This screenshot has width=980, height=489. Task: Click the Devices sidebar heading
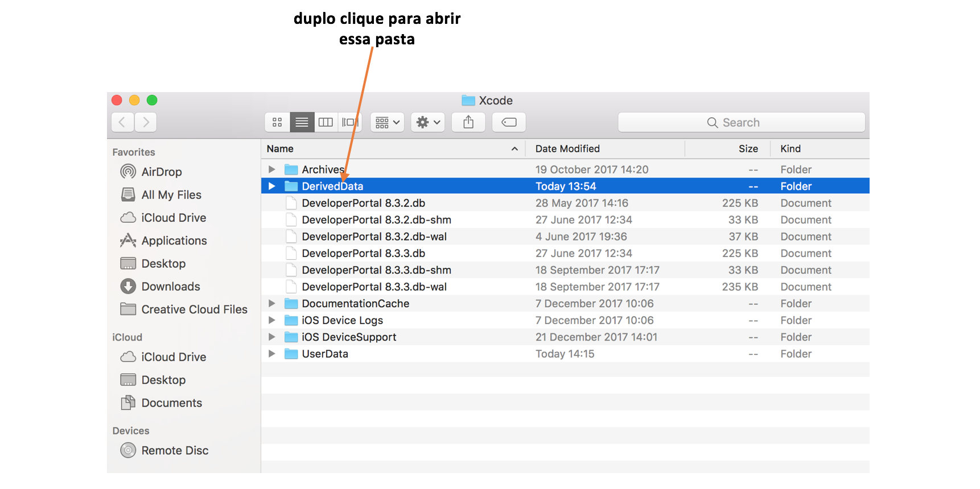131,431
